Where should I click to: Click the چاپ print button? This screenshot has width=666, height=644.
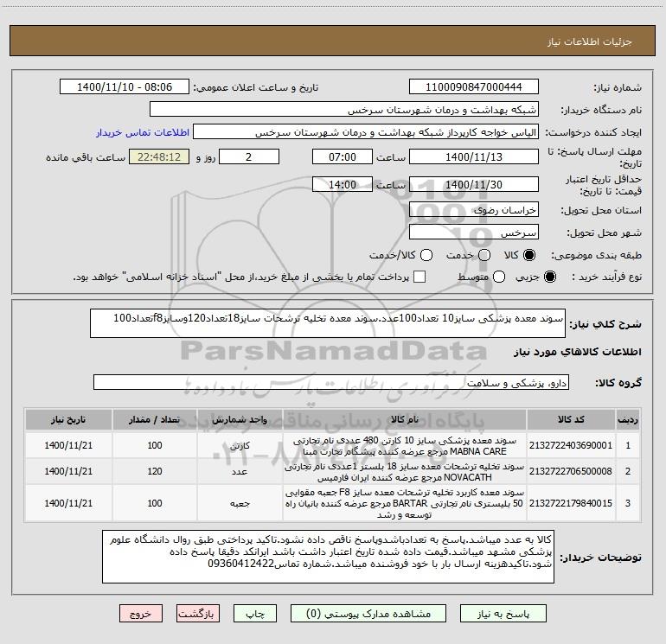(x=255, y=614)
